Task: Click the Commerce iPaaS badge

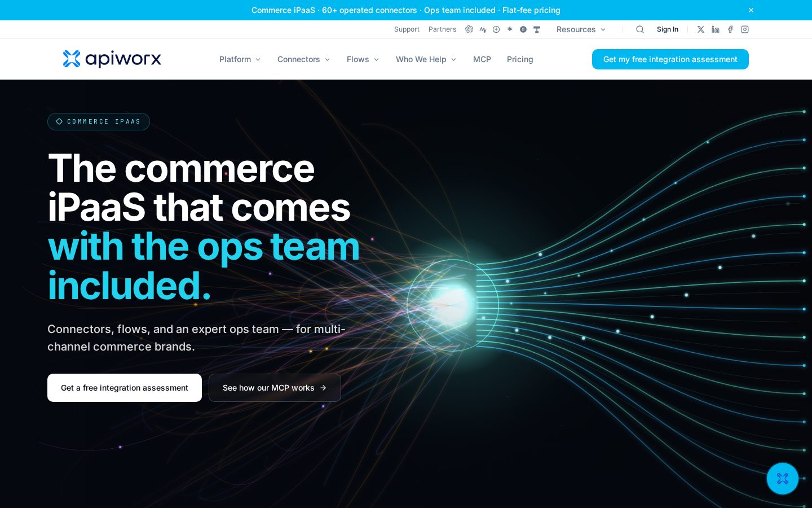Action: 99,121
